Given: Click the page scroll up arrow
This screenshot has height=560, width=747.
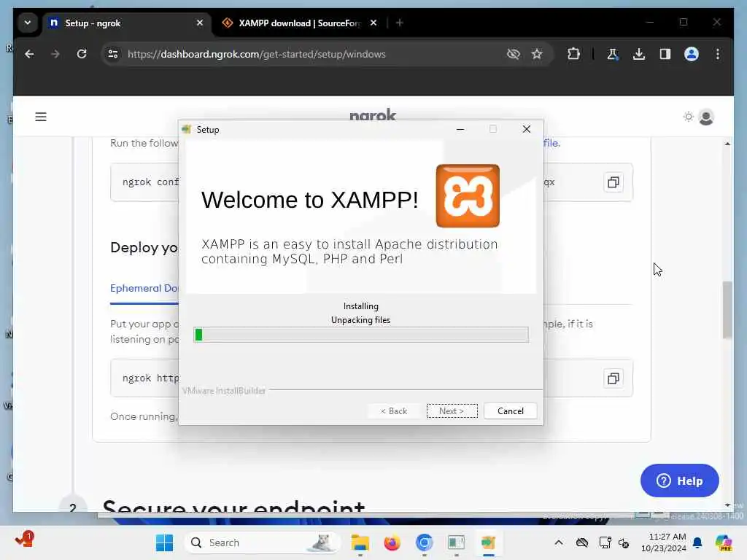Looking at the screenshot, I should [727, 144].
